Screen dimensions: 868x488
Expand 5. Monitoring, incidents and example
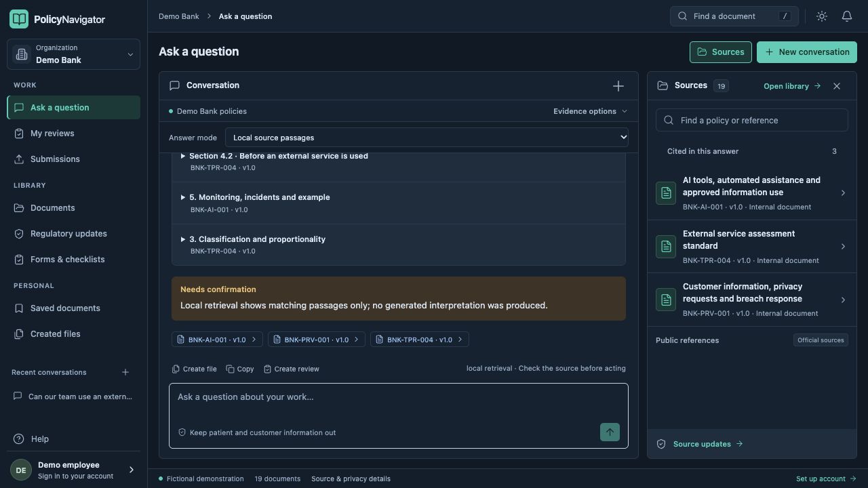click(399, 203)
